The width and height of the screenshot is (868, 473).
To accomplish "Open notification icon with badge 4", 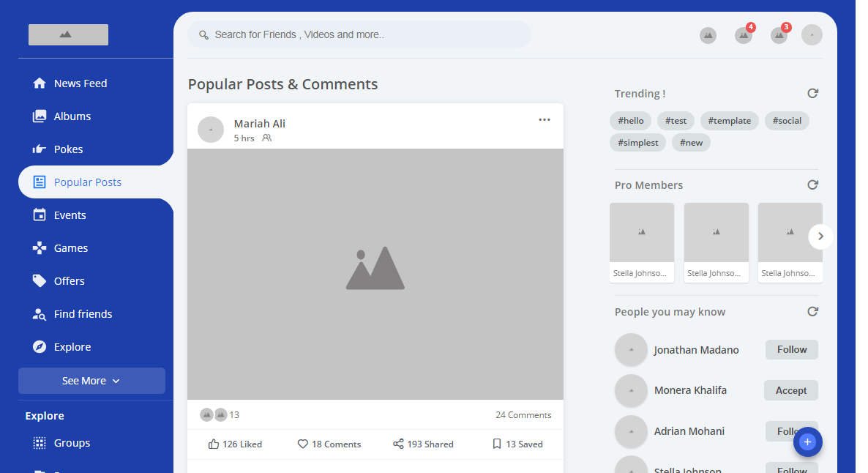I will click(744, 35).
